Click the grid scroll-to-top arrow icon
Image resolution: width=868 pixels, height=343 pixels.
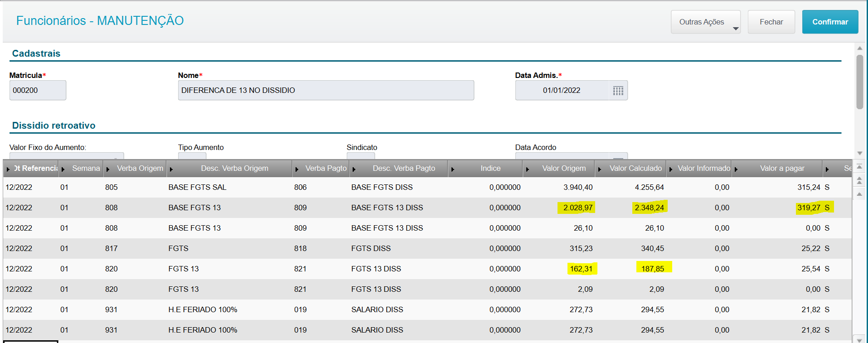click(859, 167)
